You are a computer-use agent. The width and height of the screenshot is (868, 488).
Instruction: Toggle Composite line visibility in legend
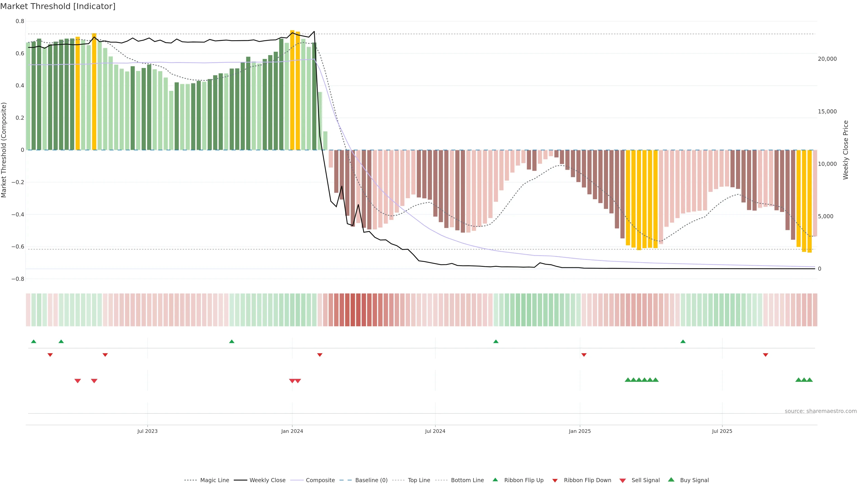(320, 480)
